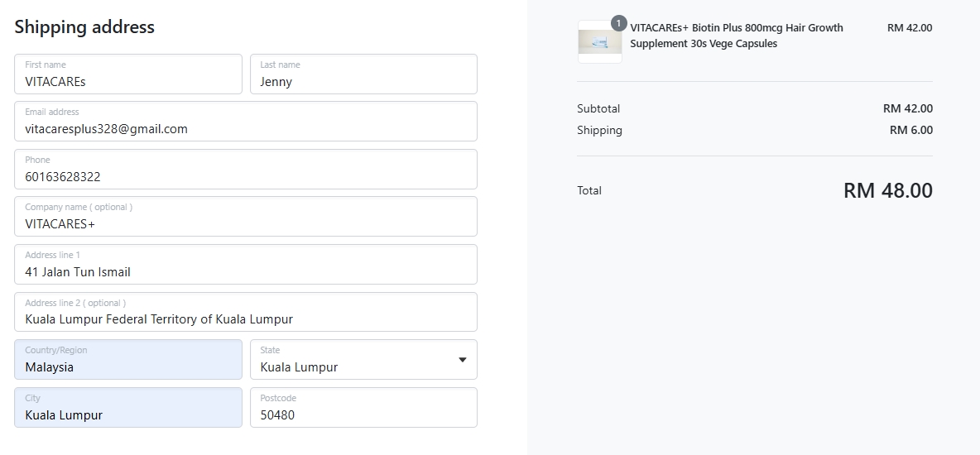Click the Biotin Plus product thumbnail
This screenshot has height=455, width=980.
point(599,42)
